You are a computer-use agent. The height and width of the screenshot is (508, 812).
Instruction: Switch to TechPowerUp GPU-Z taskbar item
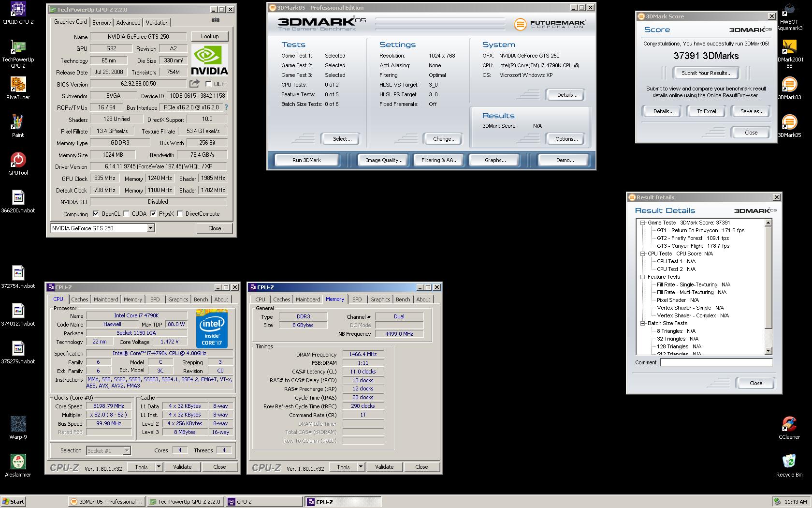point(185,502)
